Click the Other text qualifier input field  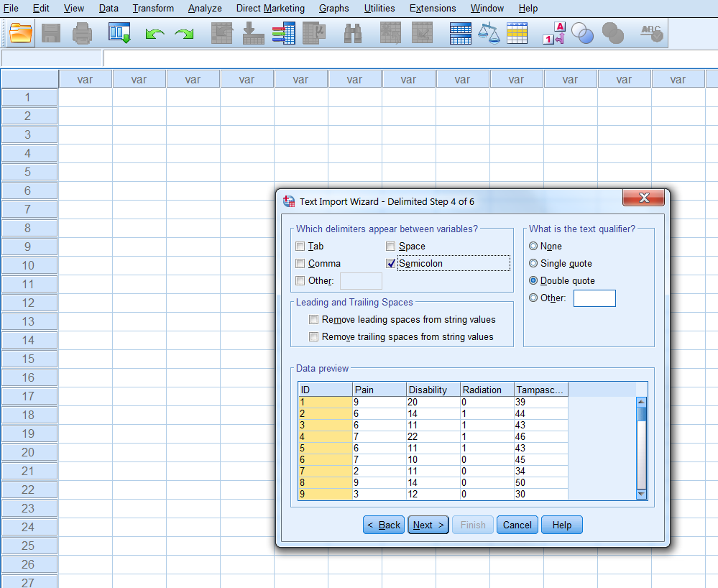[x=594, y=298]
